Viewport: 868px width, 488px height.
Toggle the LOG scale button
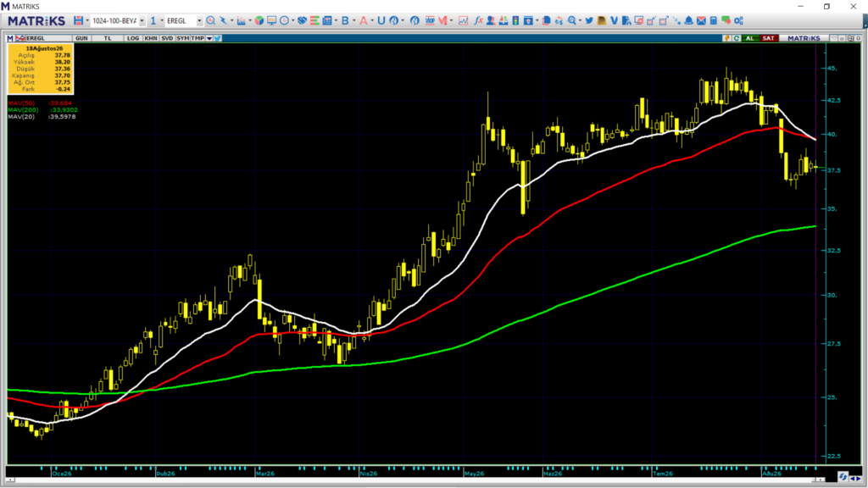(x=133, y=38)
